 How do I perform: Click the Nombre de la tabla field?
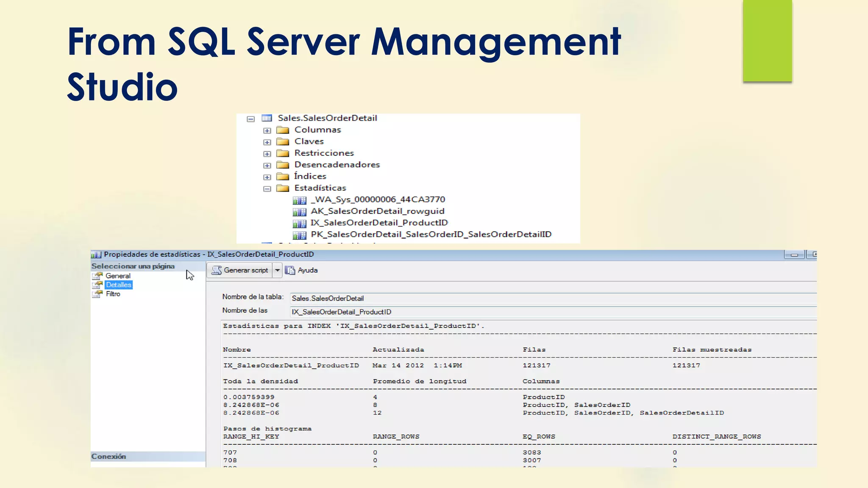(553, 299)
